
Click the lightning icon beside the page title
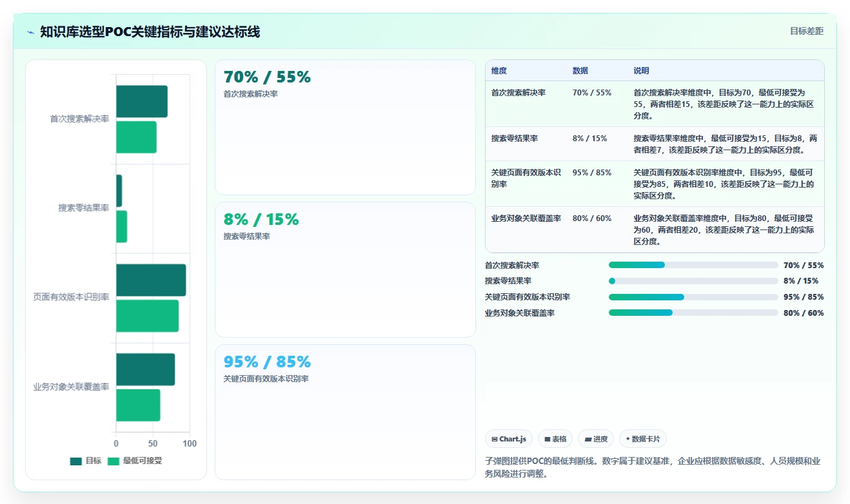[x=31, y=32]
